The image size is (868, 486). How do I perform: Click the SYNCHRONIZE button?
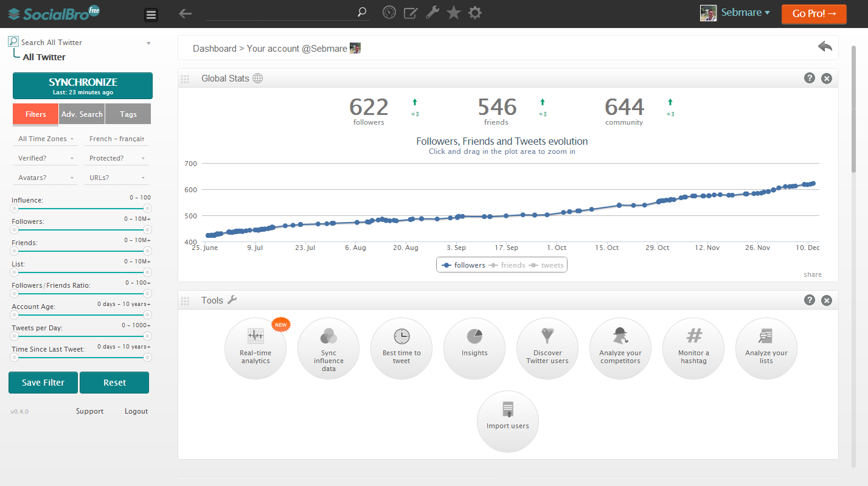tap(83, 86)
